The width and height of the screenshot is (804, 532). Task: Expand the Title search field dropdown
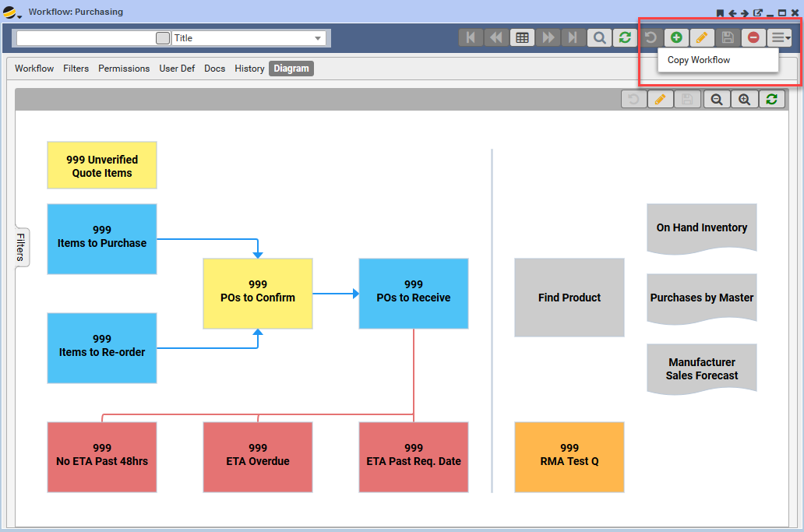[x=318, y=38]
